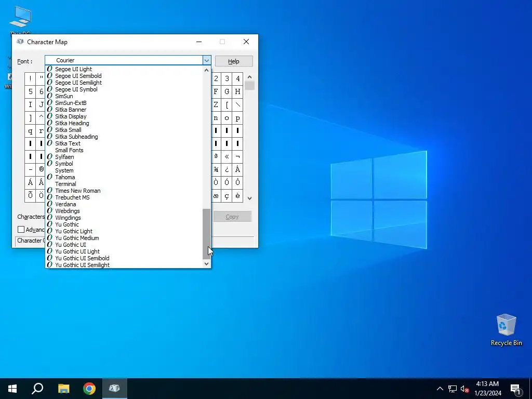Select Segoe UI Symbol font

click(124, 89)
